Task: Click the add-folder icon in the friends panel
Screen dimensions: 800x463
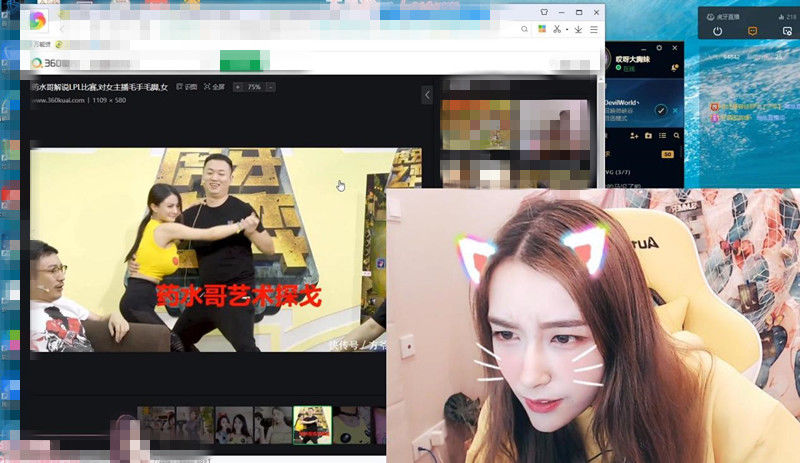Action: [648, 136]
